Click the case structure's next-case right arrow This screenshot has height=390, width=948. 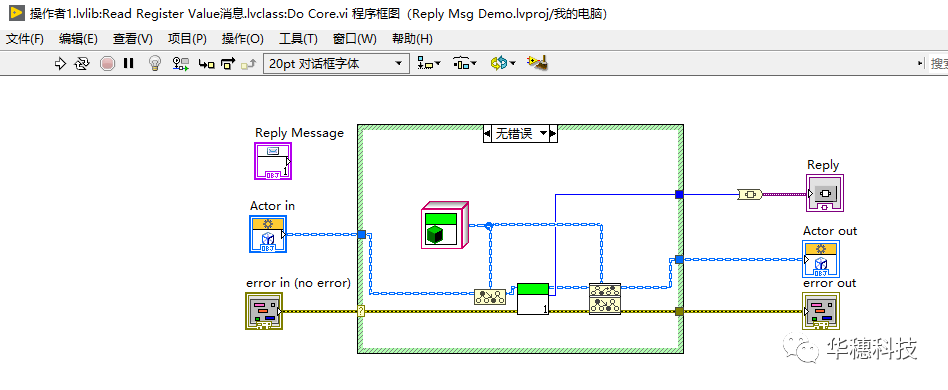[x=553, y=134]
